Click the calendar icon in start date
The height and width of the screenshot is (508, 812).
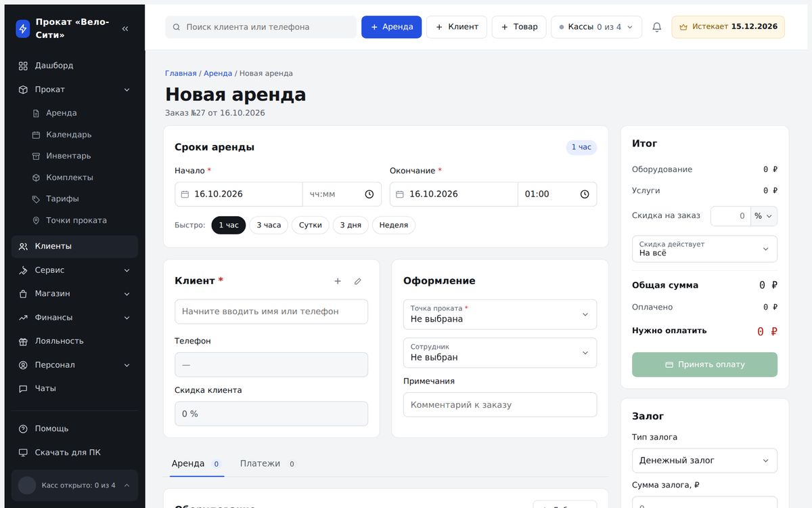pyautogui.click(x=185, y=194)
